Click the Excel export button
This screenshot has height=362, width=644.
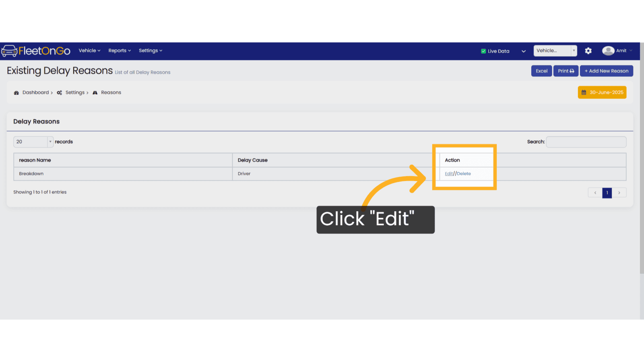point(541,71)
